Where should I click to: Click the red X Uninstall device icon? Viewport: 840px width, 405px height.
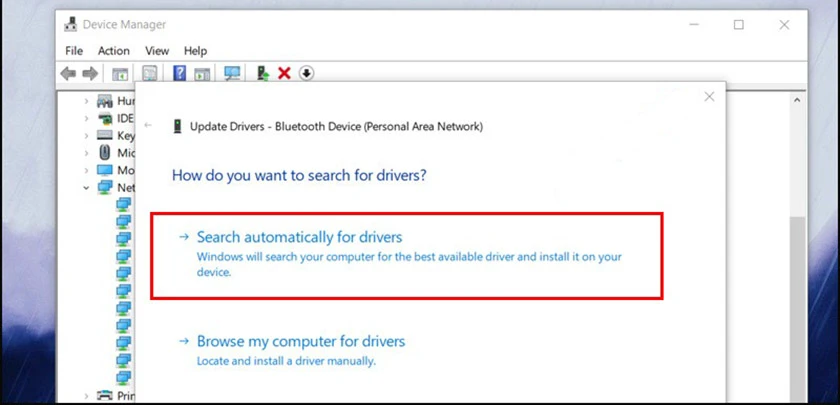pos(284,73)
